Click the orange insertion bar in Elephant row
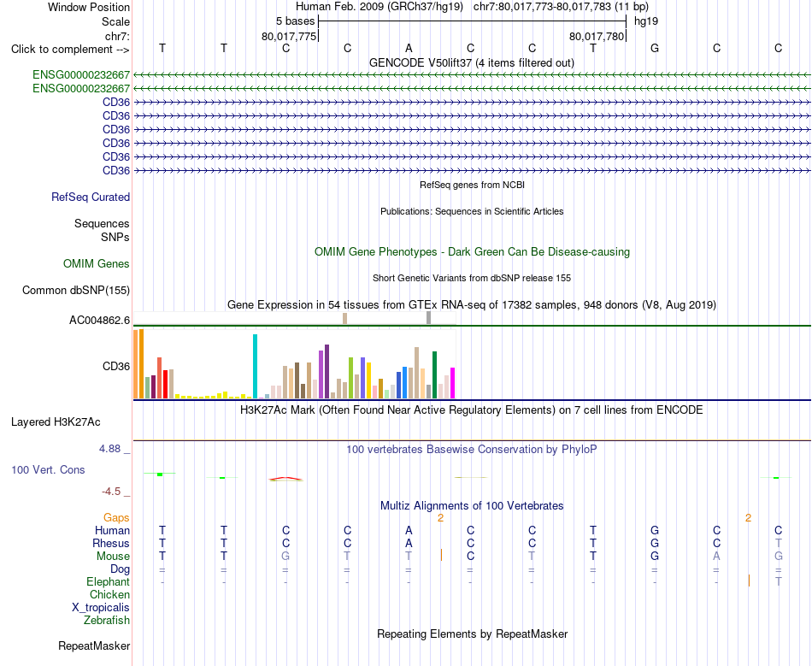812x666 pixels. tap(749, 581)
